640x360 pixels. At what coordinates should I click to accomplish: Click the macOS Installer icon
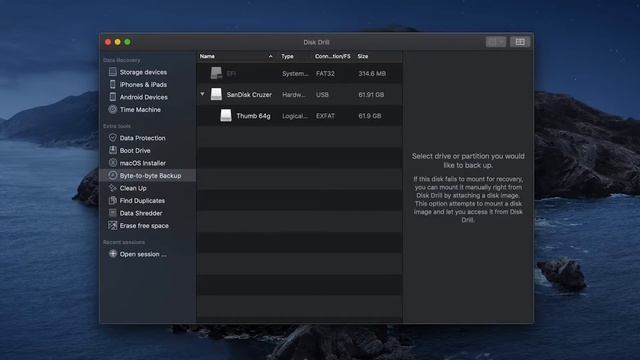(x=113, y=163)
